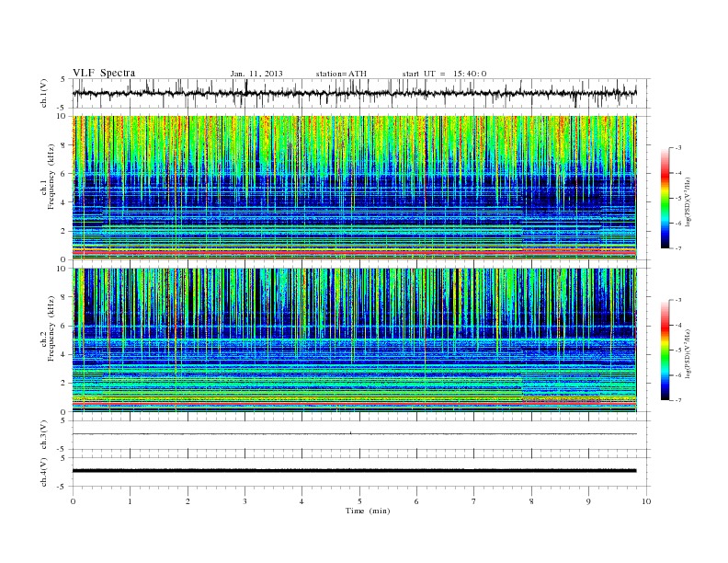Click the "ch.3(V)" axis label

tap(44, 435)
